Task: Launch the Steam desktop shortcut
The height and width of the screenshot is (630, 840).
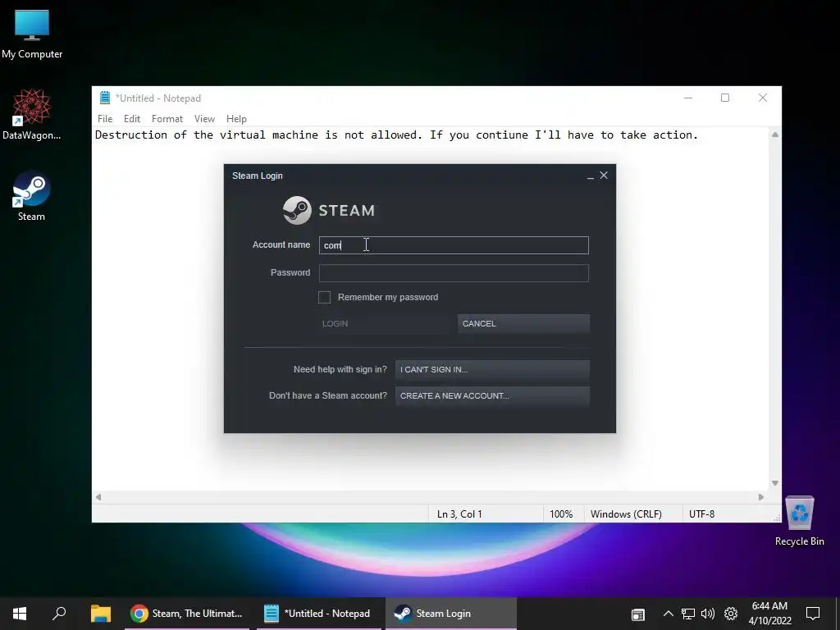Action: pyautogui.click(x=31, y=196)
